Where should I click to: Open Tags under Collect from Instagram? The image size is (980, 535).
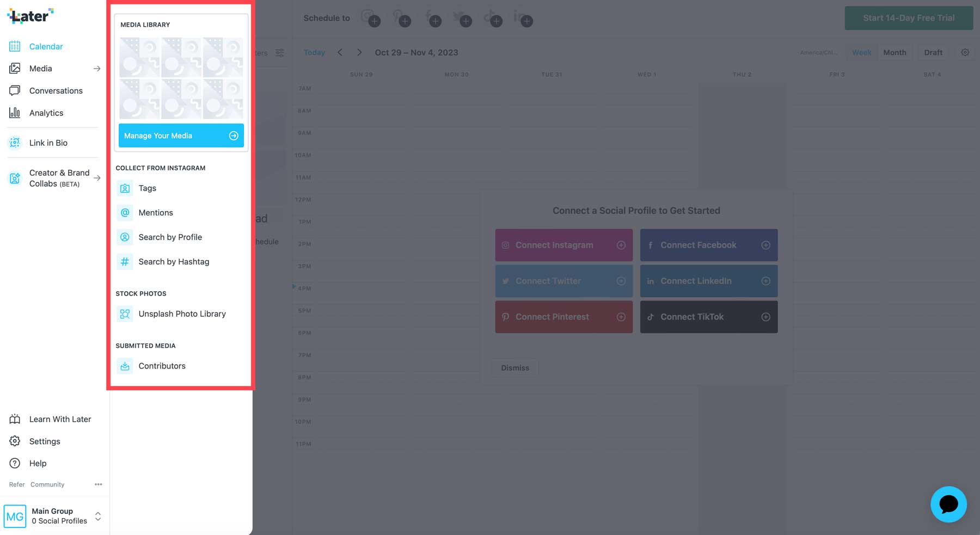[147, 188]
